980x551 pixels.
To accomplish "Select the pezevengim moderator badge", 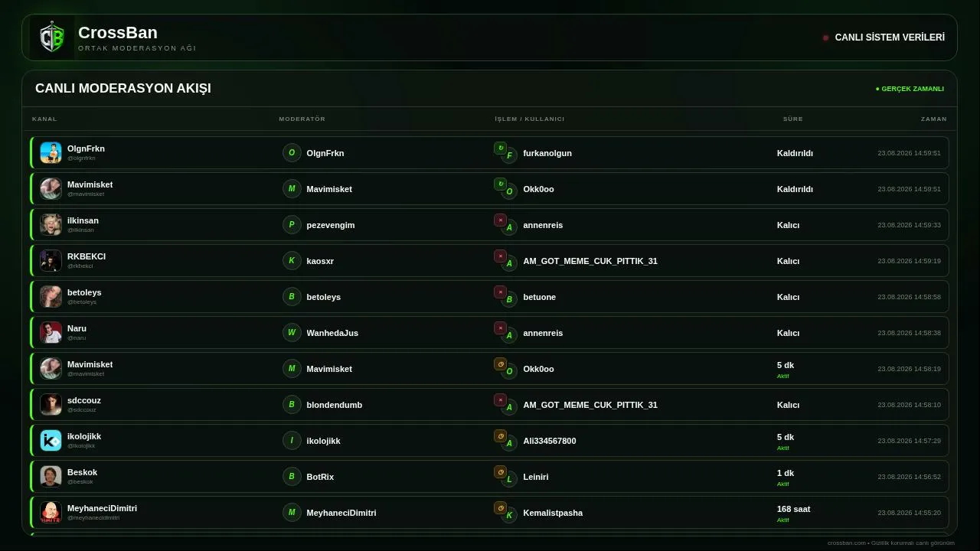I will tap(292, 225).
